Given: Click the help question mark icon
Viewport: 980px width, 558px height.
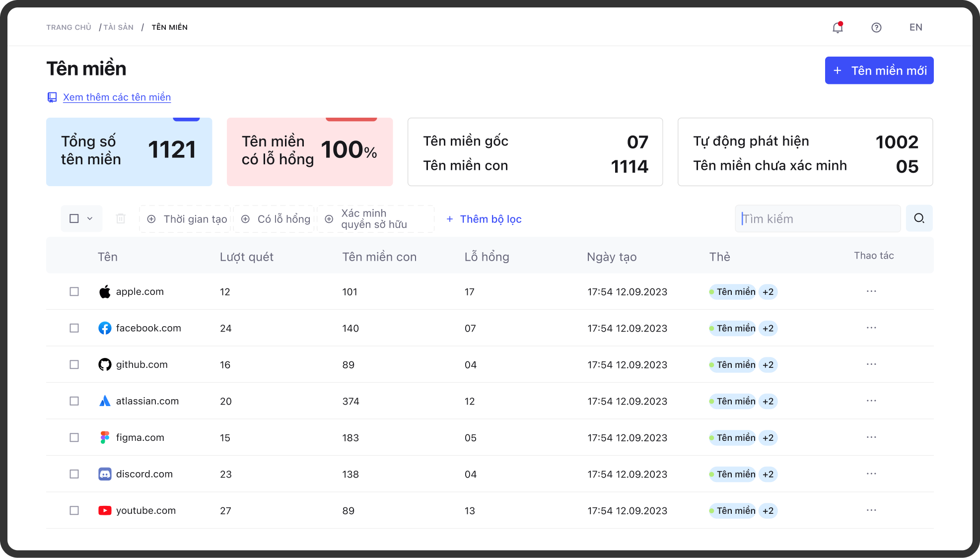Looking at the screenshot, I should (876, 27).
